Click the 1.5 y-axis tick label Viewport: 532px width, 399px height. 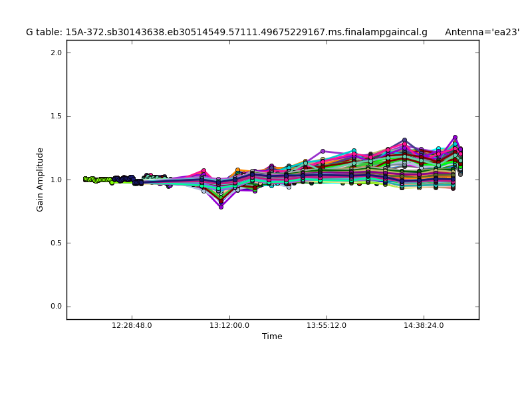[x=55, y=116]
